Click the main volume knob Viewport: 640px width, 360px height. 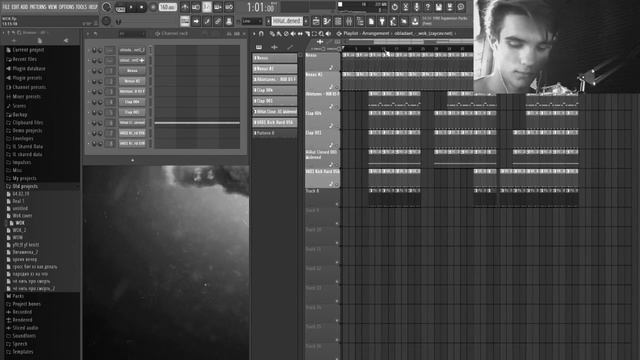pos(106,7)
